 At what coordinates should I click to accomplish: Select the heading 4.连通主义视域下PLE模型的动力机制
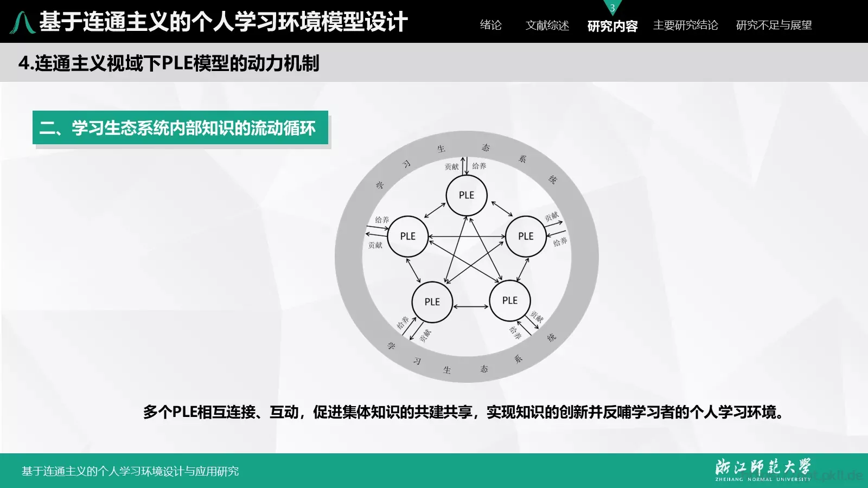click(x=169, y=63)
